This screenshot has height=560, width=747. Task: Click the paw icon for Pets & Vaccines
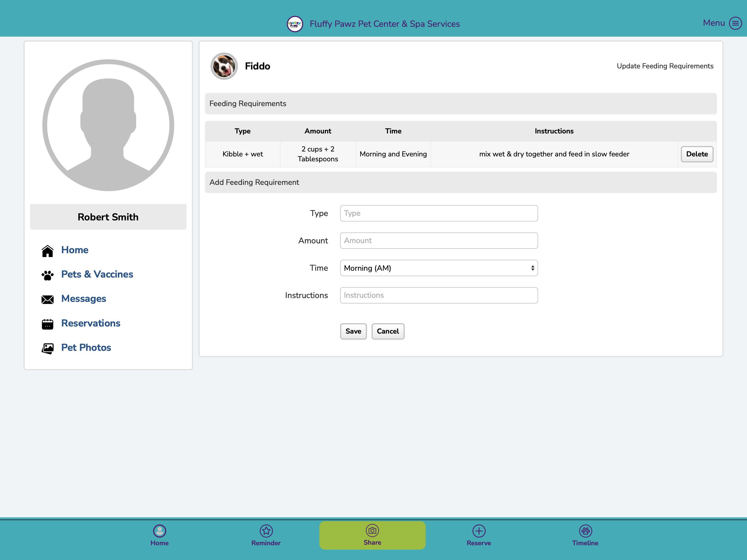tap(48, 275)
